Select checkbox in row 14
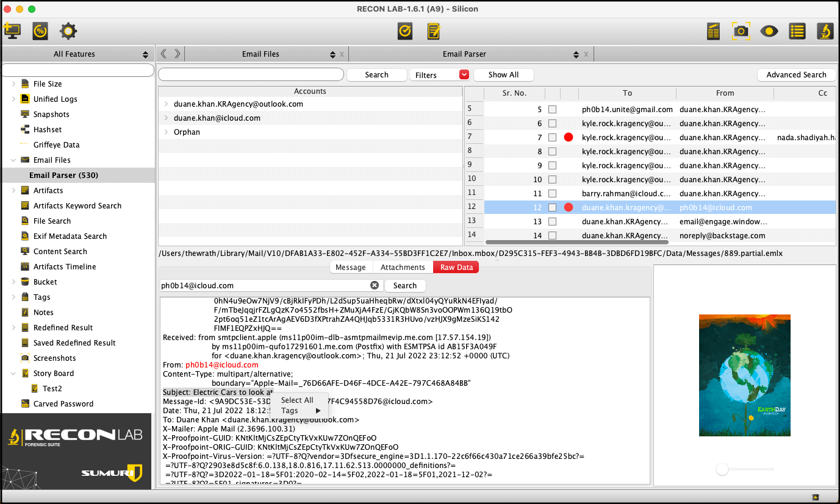This screenshot has height=504, width=840. point(552,236)
